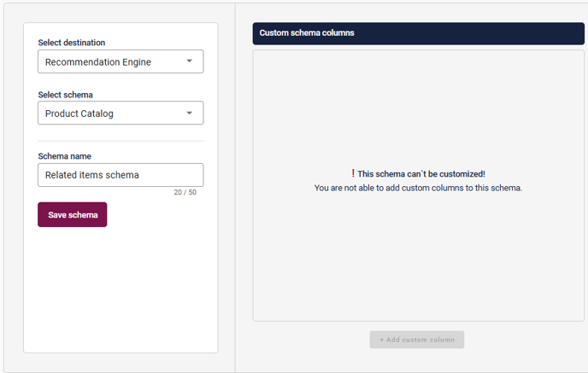Click the Add custom column button

(417, 340)
